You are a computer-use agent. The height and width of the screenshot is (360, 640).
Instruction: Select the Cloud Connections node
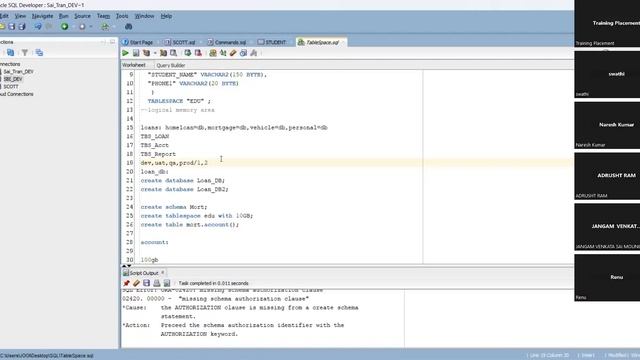pyautogui.click(x=17, y=94)
